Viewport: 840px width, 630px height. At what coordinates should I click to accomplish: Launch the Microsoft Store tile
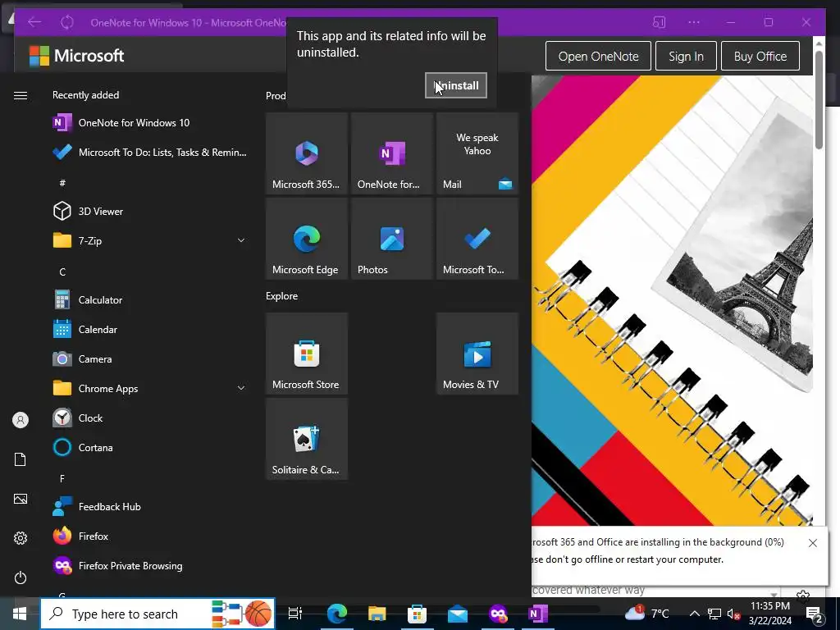[307, 354]
